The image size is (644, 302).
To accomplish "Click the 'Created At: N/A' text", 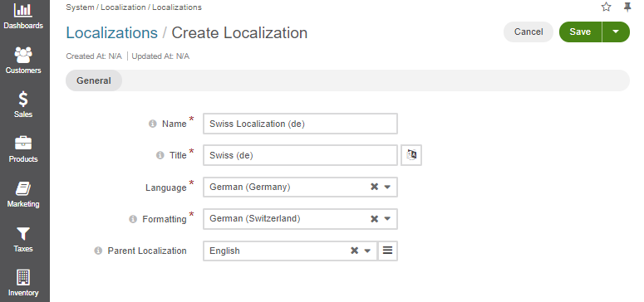I will pyautogui.click(x=94, y=56).
